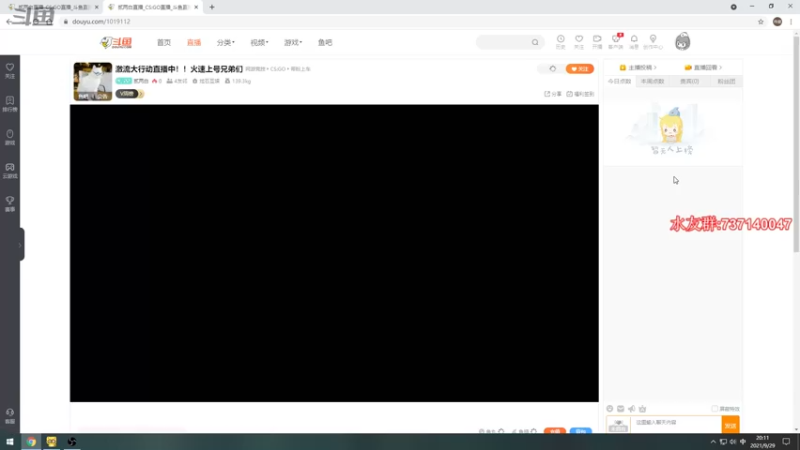Open Chrome three-dot menu
Image resolution: width=800 pixels, height=450 pixels.
(791, 21)
